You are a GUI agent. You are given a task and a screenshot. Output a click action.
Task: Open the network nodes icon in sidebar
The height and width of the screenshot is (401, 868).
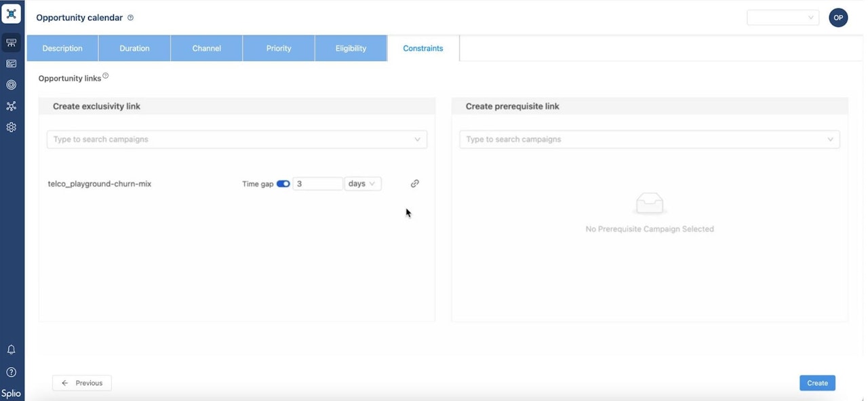coord(12,106)
